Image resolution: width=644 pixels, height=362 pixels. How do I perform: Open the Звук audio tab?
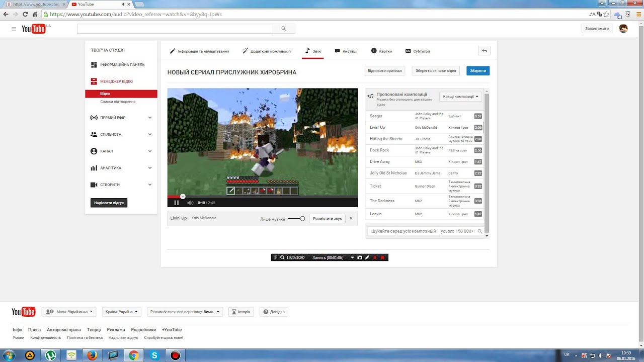coord(313,51)
